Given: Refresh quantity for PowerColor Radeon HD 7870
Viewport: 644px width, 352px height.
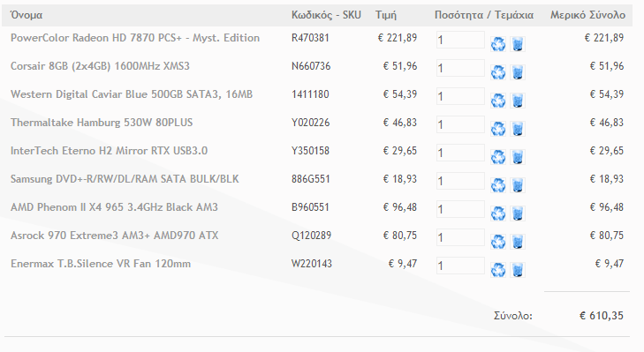Looking at the screenshot, I should pos(497,44).
